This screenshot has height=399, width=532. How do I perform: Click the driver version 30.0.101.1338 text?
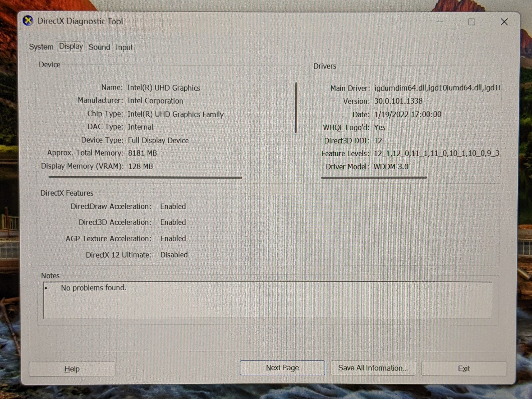398,101
